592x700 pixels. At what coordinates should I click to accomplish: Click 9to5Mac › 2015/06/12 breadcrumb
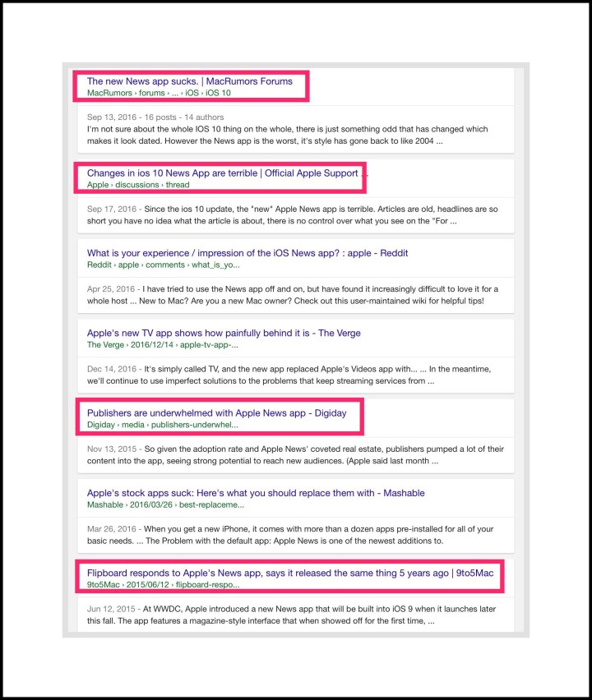[x=163, y=584]
